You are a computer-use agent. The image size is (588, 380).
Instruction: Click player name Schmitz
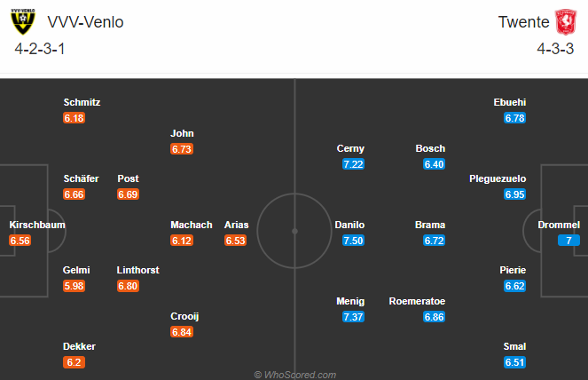click(82, 102)
